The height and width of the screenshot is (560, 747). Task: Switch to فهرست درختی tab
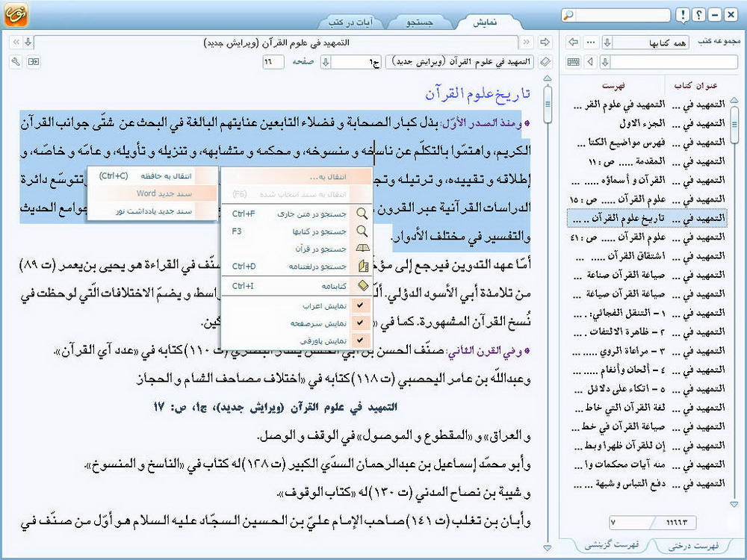point(693,546)
